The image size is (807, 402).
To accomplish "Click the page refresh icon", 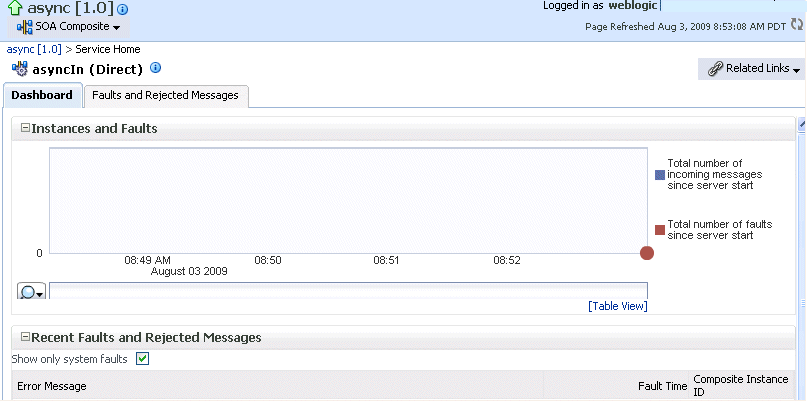I will coord(796,24).
